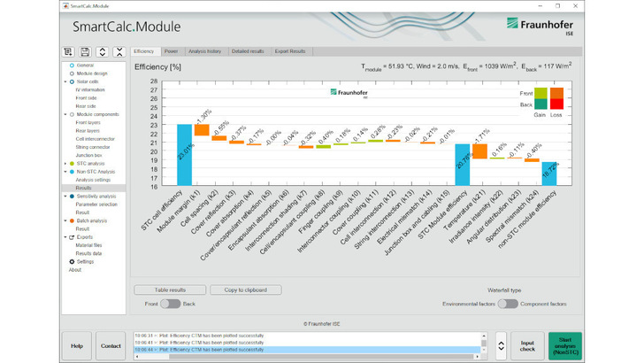Click the Fraunhofer ISE logo in header
Screen dimensions: 644x363
click(540, 27)
